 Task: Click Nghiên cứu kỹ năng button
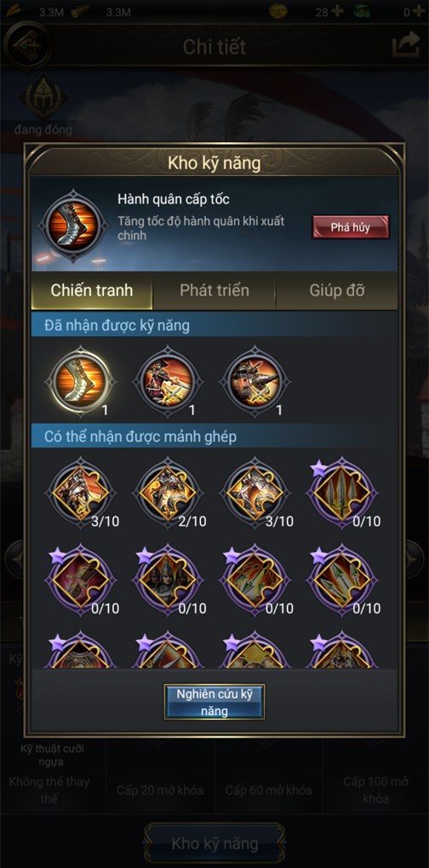214,702
